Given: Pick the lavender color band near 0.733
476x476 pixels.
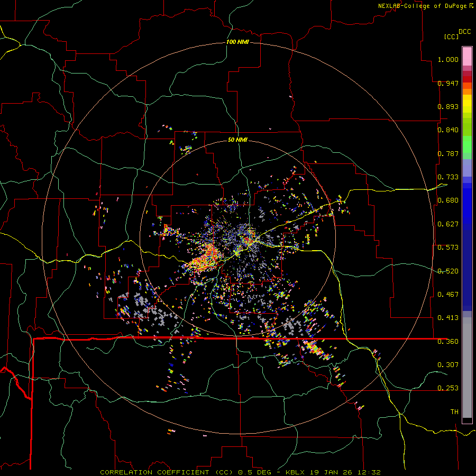Looking at the screenshot, I should [x=467, y=168].
